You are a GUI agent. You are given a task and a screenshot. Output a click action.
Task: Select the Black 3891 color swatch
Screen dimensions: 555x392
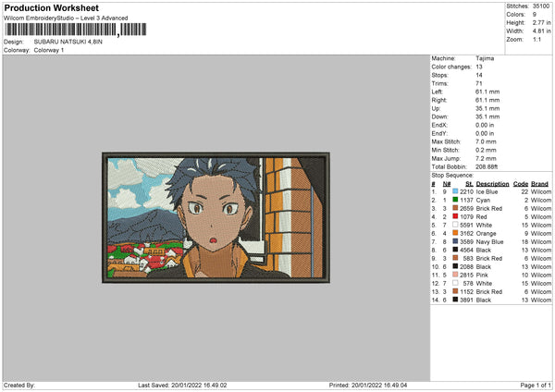click(455, 300)
